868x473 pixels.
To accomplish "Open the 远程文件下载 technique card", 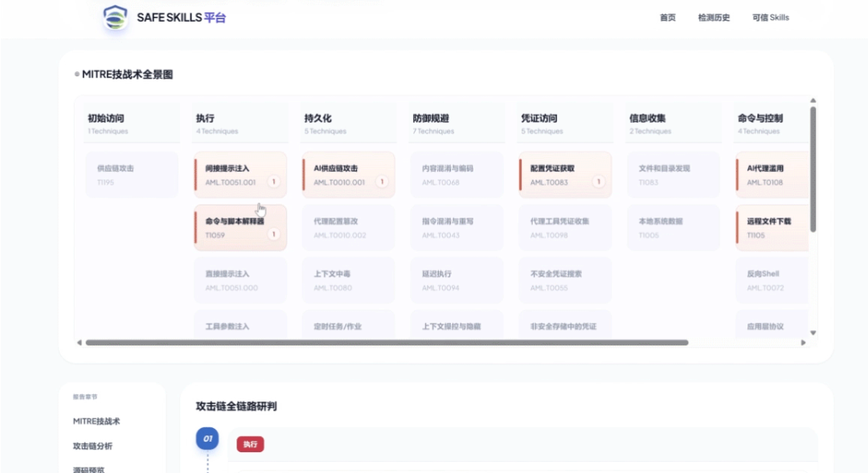I will coord(772,227).
